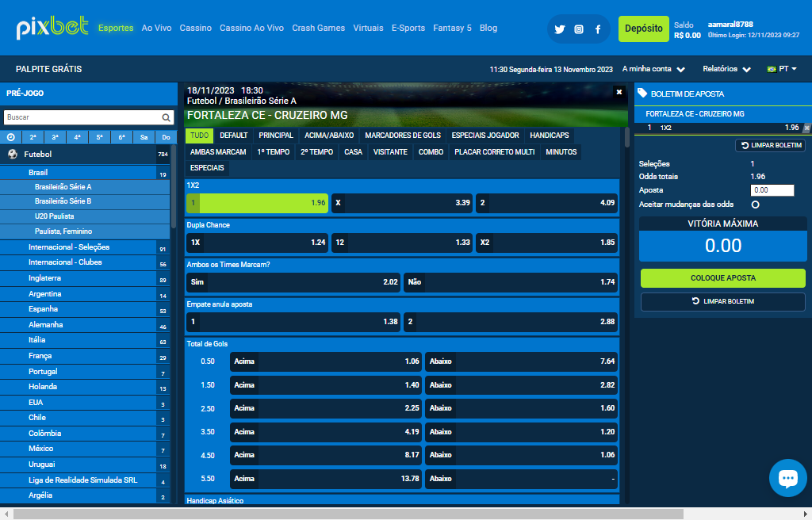
Task: Collapse the Brasil league list
Action: coord(85,173)
